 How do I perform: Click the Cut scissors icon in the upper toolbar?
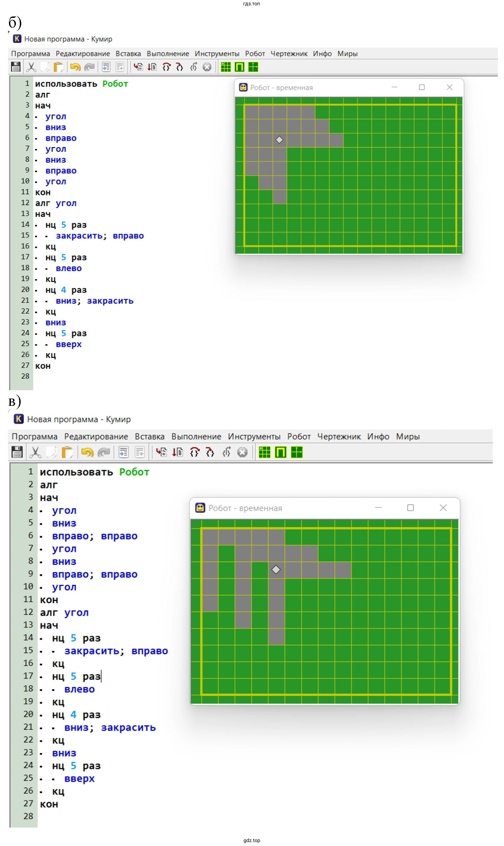click(31, 67)
